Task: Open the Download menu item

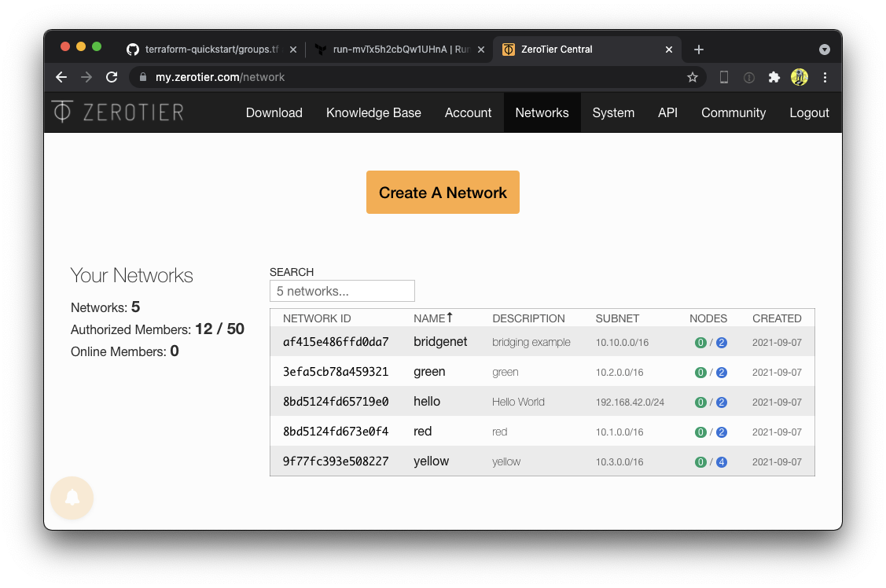Action: (274, 113)
